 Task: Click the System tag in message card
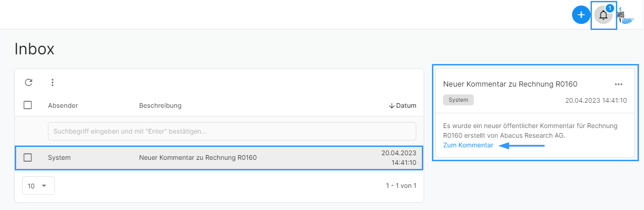[458, 99]
